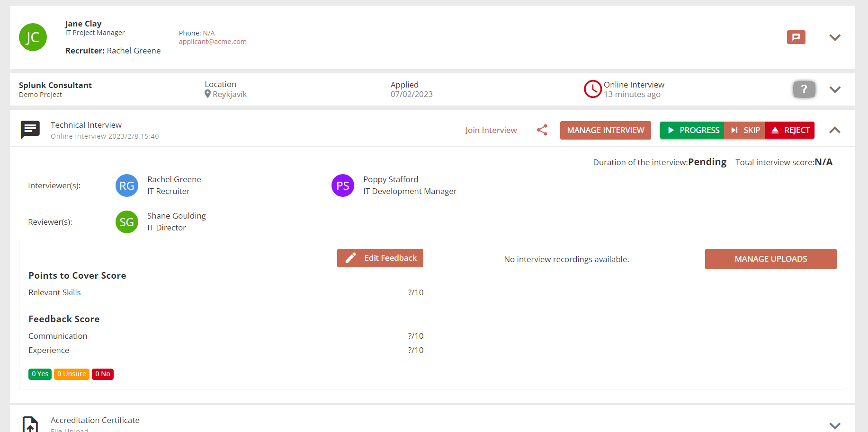Expand the Splunk Consultant job row
The width and height of the screenshot is (868, 432).
pos(835,89)
